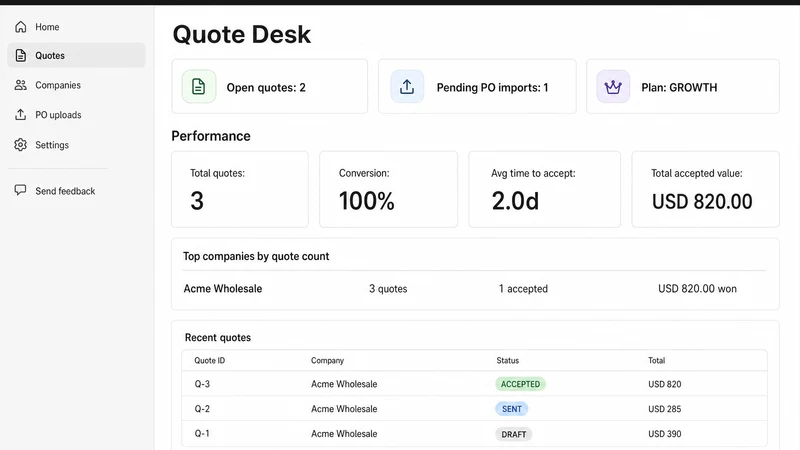
Task: Click the blue upload icon on Pending PO imports card
Action: [x=407, y=87]
